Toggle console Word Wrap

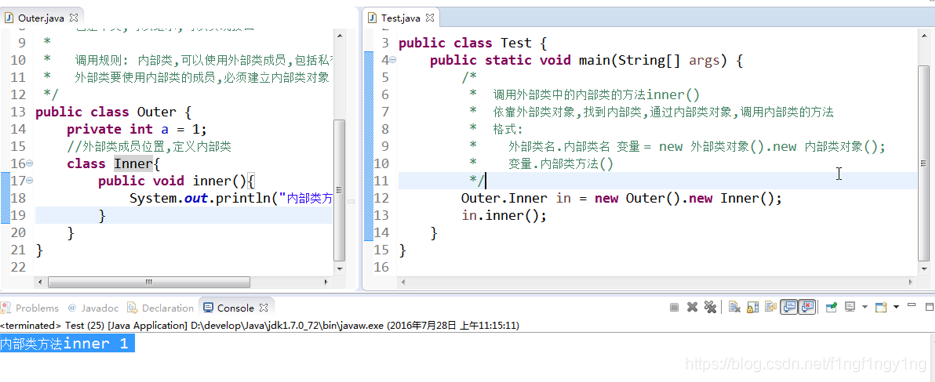pyautogui.click(x=771, y=307)
